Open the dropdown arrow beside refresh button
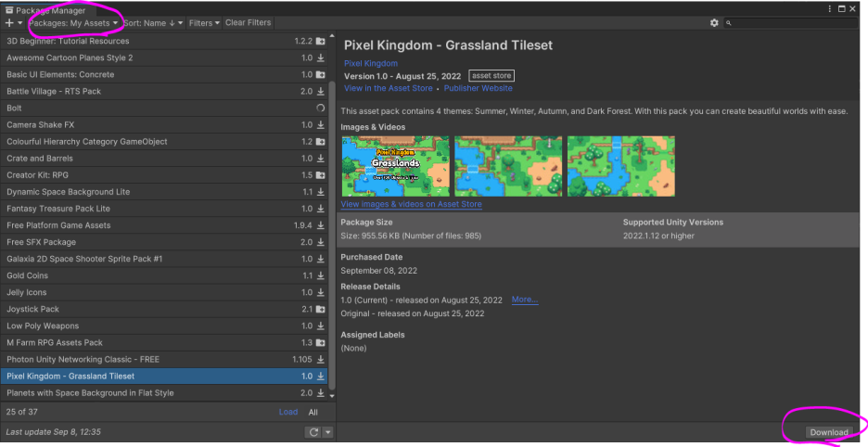 (328, 432)
